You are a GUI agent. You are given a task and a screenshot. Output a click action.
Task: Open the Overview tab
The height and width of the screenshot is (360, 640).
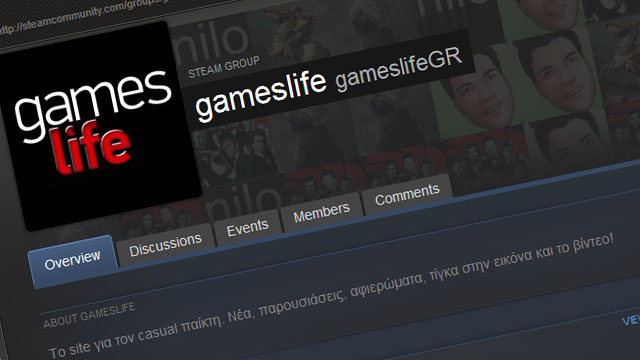click(x=73, y=261)
